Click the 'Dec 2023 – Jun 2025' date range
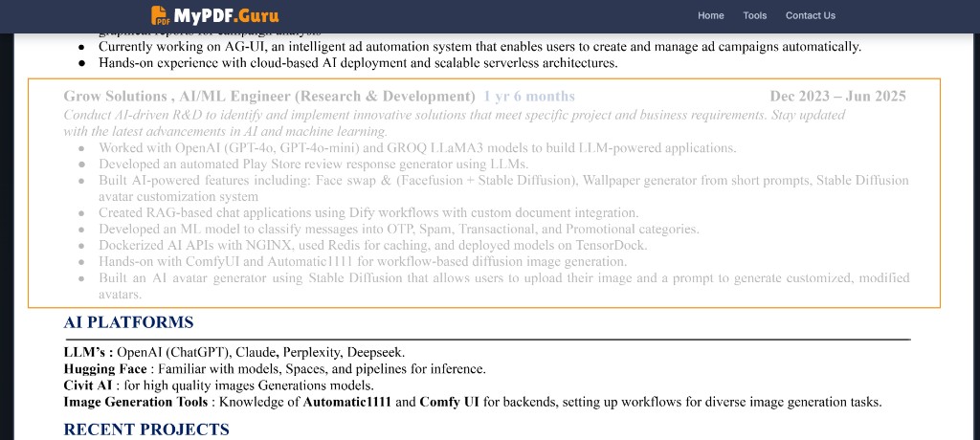 pos(837,97)
